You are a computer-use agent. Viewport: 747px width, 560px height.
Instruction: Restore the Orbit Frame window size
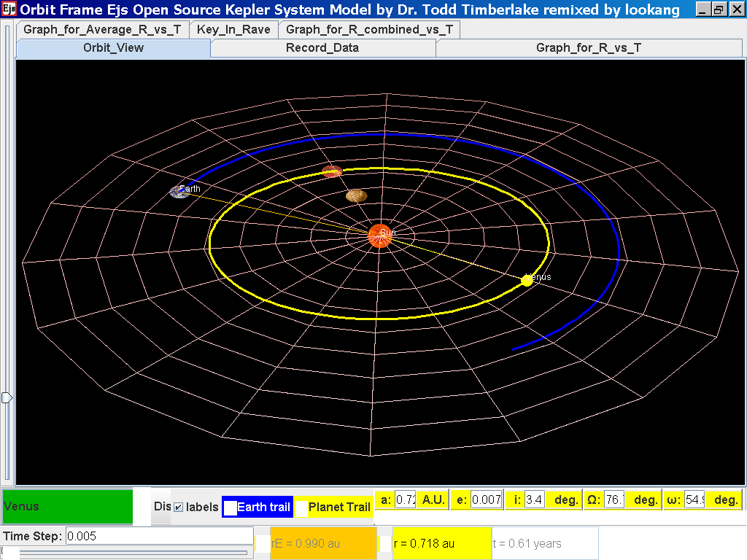tap(719, 9)
